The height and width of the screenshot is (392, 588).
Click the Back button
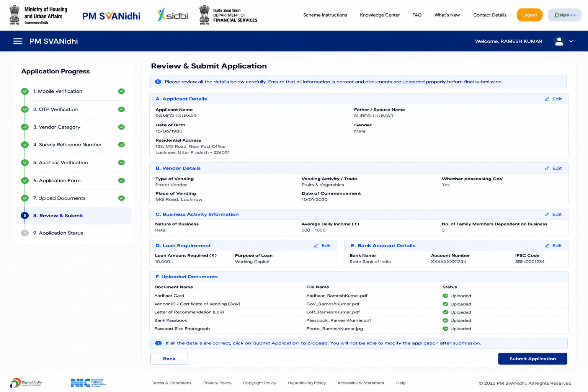click(169, 359)
